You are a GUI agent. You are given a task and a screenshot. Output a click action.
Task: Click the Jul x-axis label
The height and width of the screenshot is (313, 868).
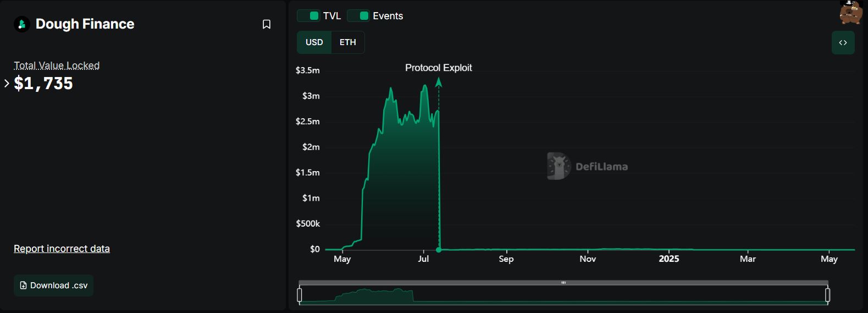point(423,259)
